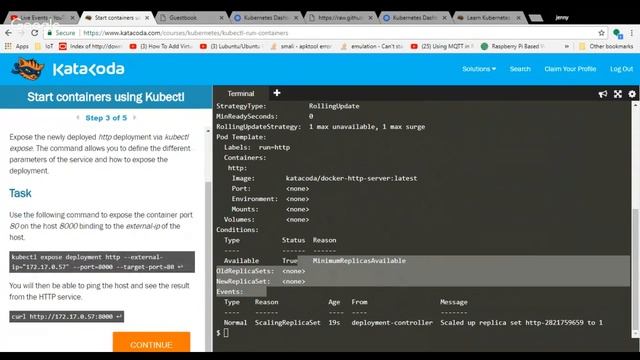
Task: Open terminal settings gear
Action: (x=632, y=94)
